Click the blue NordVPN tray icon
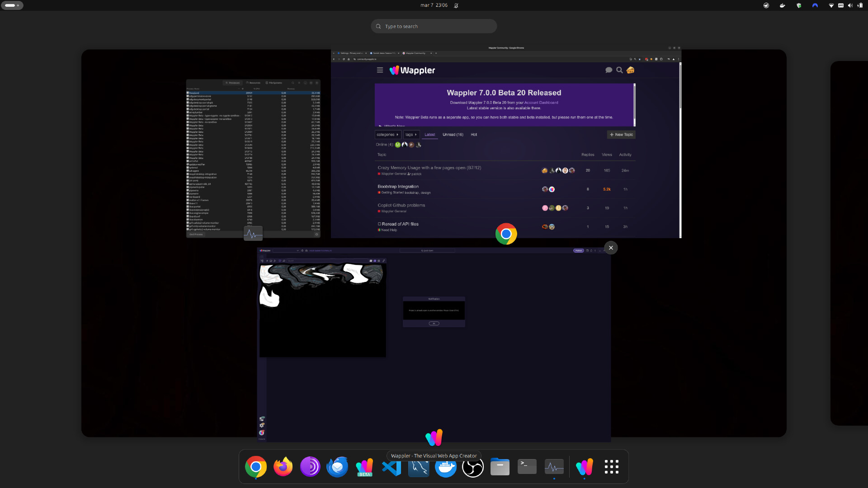 pyautogui.click(x=815, y=5)
